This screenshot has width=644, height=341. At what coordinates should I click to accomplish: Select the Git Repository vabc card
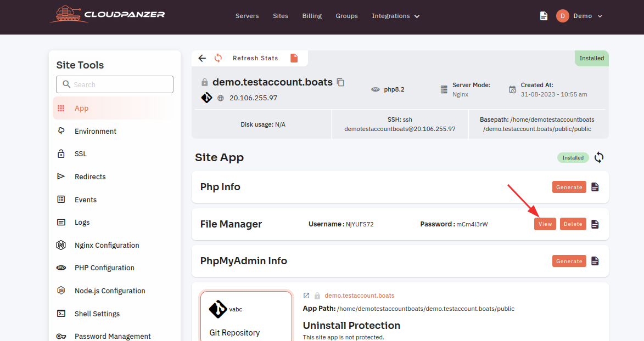pos(246,316)
